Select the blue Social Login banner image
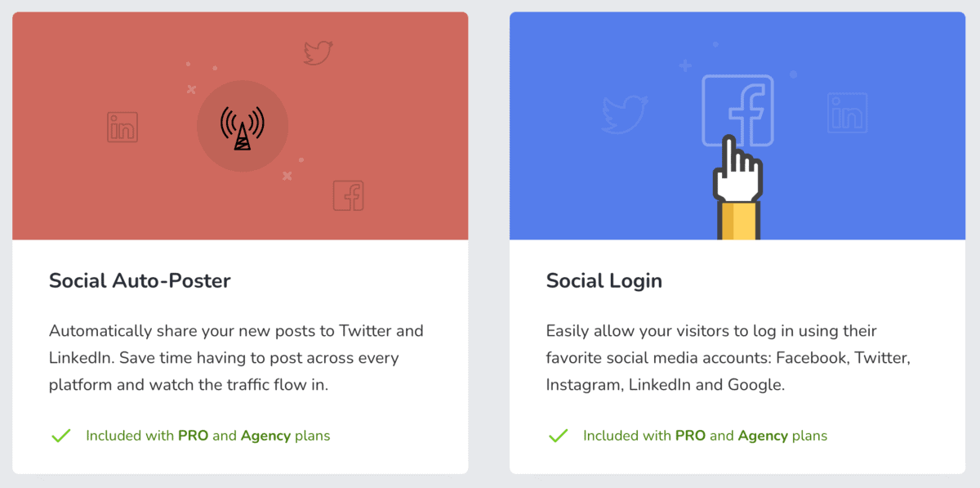The image size is (980, 488). (737, 126)
